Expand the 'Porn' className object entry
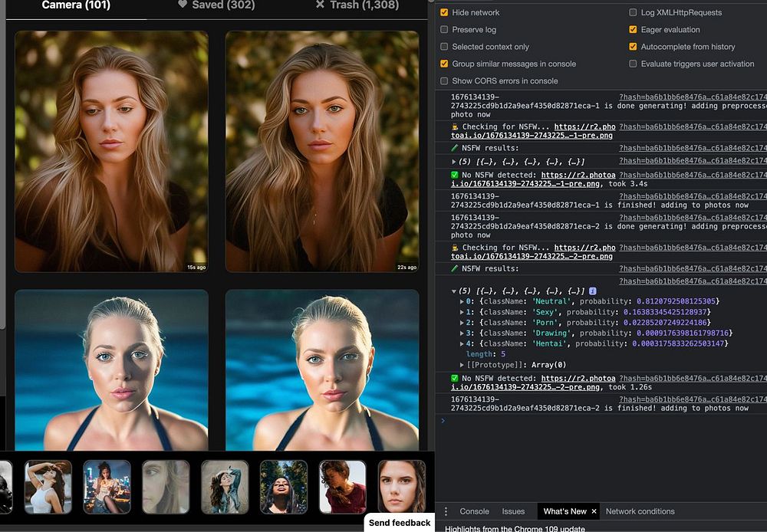Image resolution: width=767 pixels, height=532 pixels. pos(462,323)
